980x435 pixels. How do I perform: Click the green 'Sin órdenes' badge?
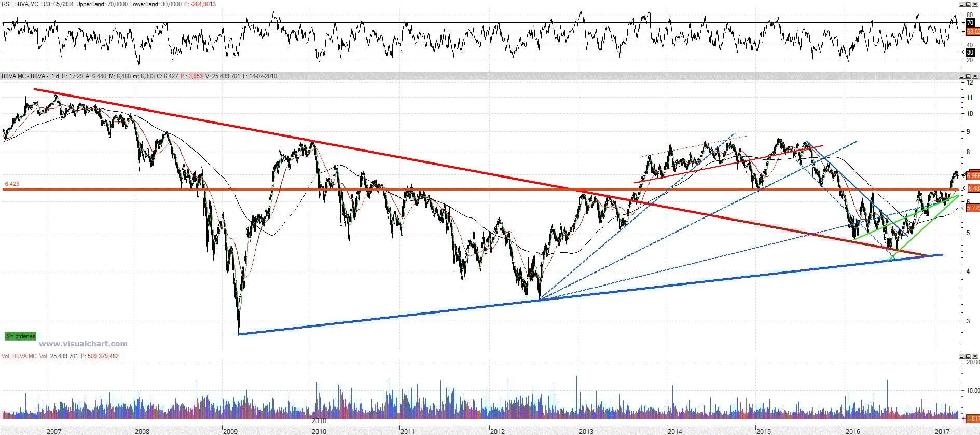(21, 336)
